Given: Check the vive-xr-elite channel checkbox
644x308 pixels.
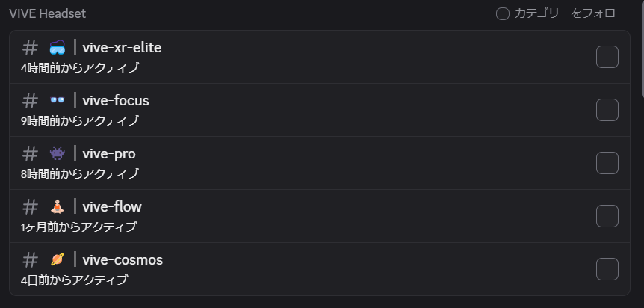Looking at the screenshot, I should pyautogui.click(x=607, y=57).
